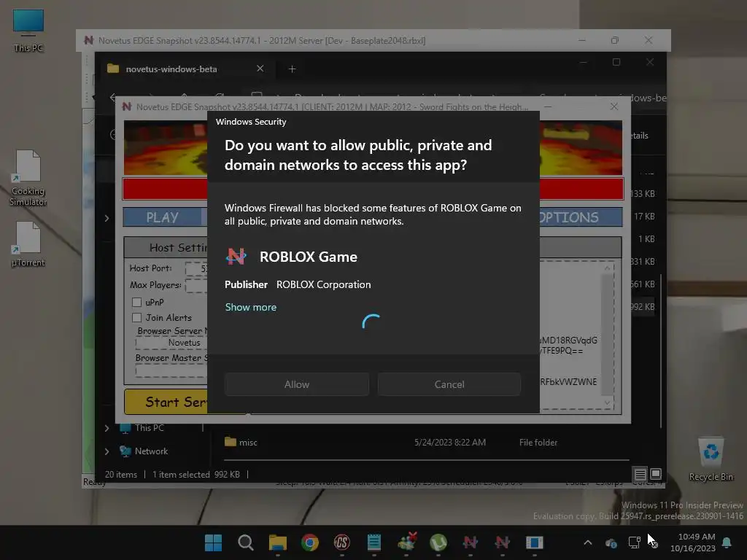Open the Messenger icon with red X in taskbar
Image resolution: width=747 pixels, height=560 pixels.
pos(406,542)
